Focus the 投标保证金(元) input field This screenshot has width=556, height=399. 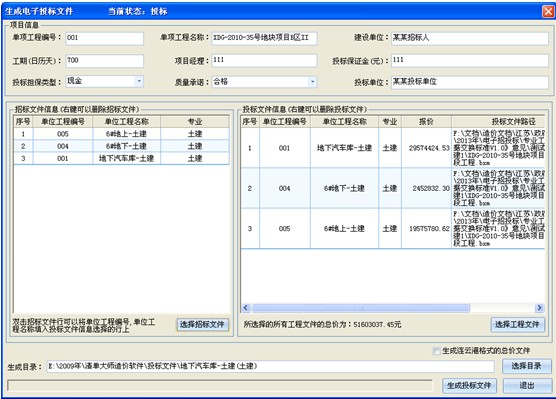coord(470,61)
